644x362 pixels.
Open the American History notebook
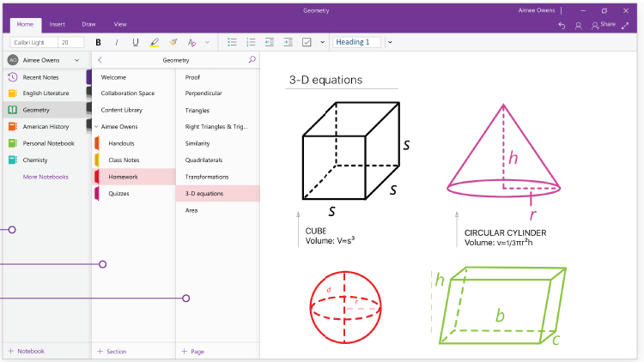coord(46,127)
